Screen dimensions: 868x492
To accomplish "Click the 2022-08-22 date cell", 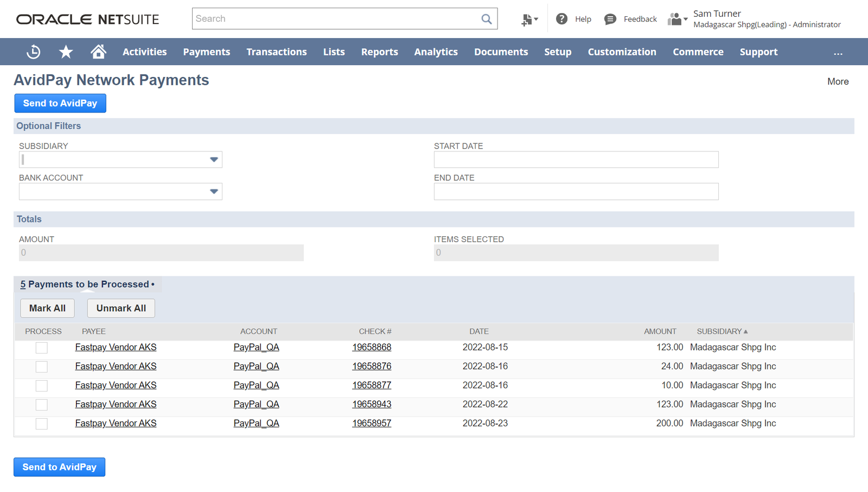I will point(485,404).
